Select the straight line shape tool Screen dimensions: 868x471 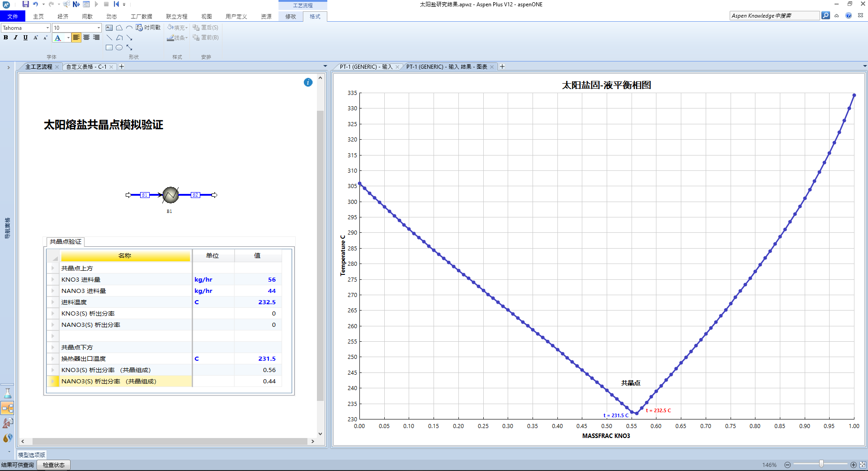coord(109,38)
